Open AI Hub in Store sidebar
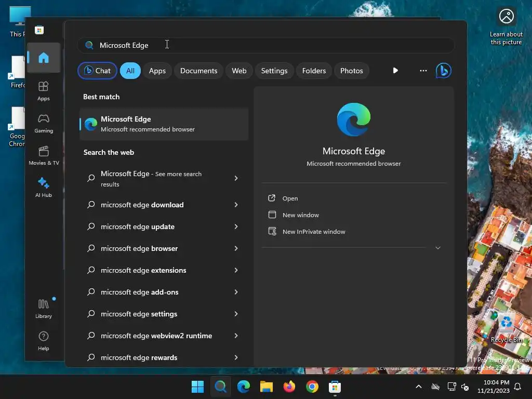 click(x=44, y=188)
